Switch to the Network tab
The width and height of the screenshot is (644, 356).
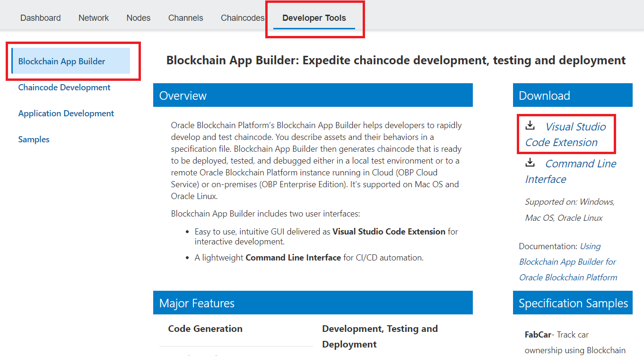[x=94, y=18]
